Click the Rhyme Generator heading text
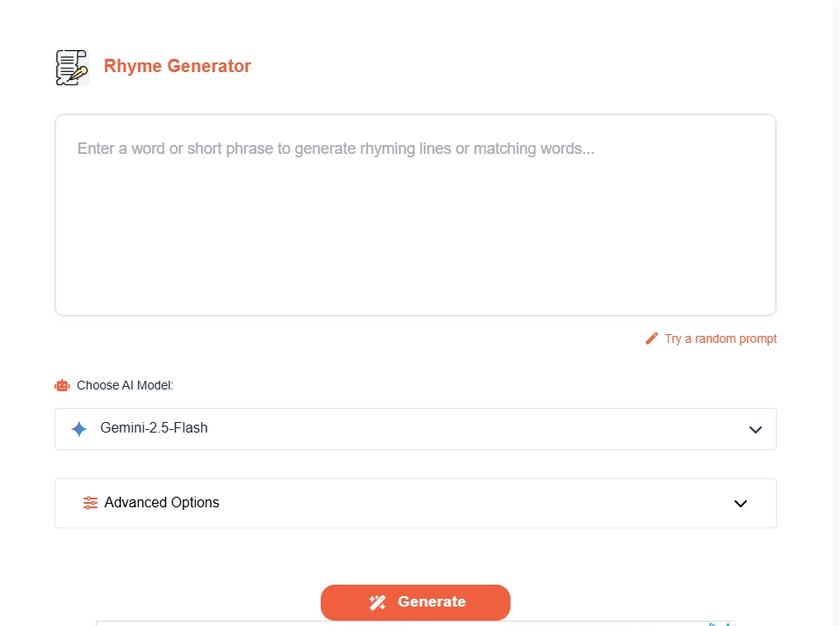 point(177,66)
